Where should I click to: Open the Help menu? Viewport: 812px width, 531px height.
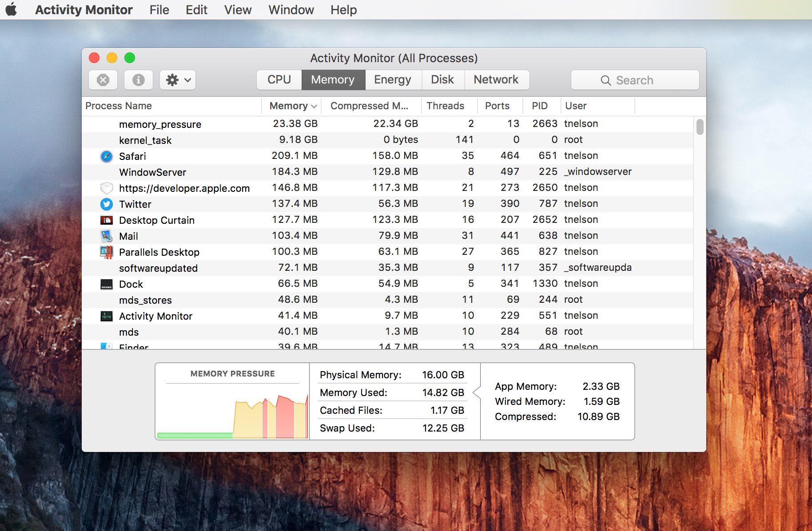coord(343,10)
